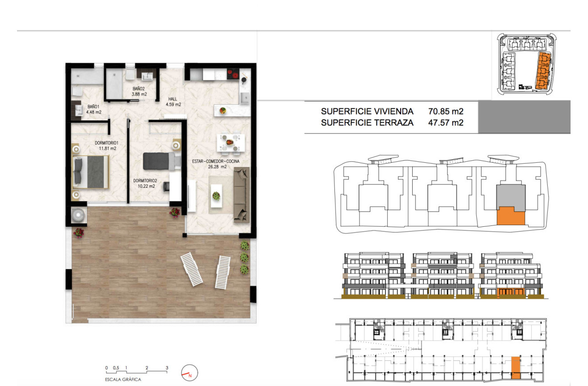The height and width of the screenshot is (386, 588).
Task: Select the BAÑO2 3.88 m2 label
Action: pyautogui.click(x=137, y=92)
